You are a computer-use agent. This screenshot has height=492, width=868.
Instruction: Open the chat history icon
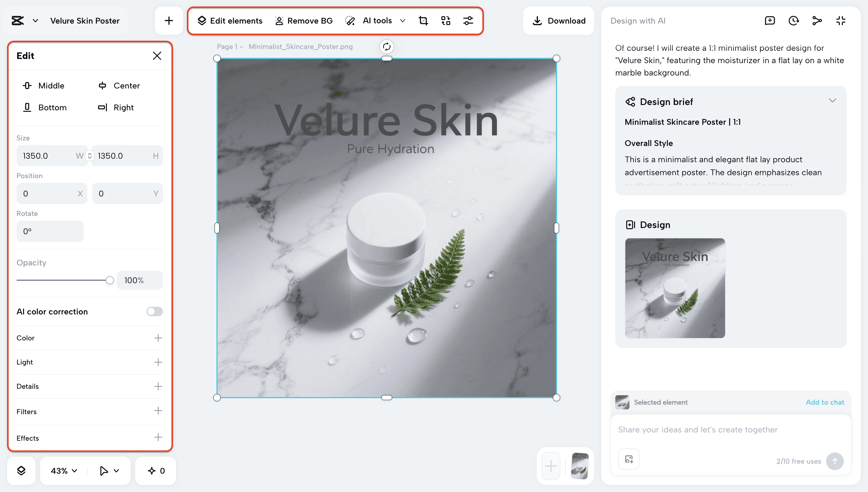pyautogui.click(x=794, y=21)
